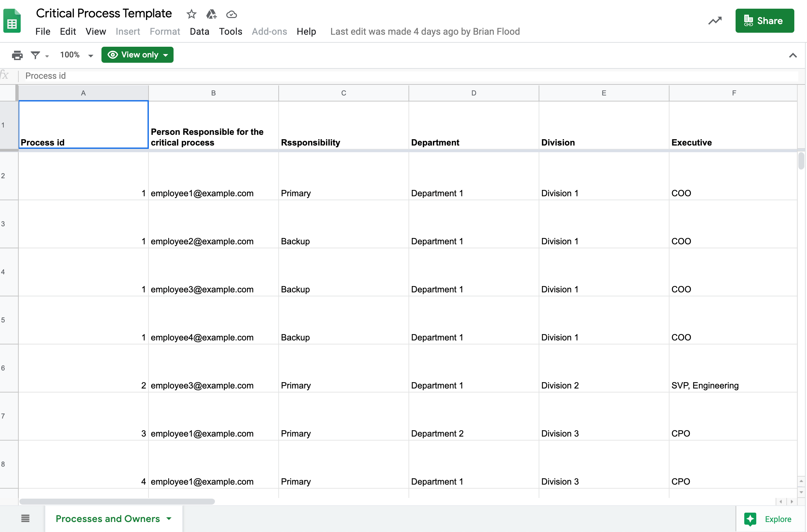The width and height of the screenshot is (807, 532).
Task: Select the COO cell in row 5
Action: coord(733,320)
